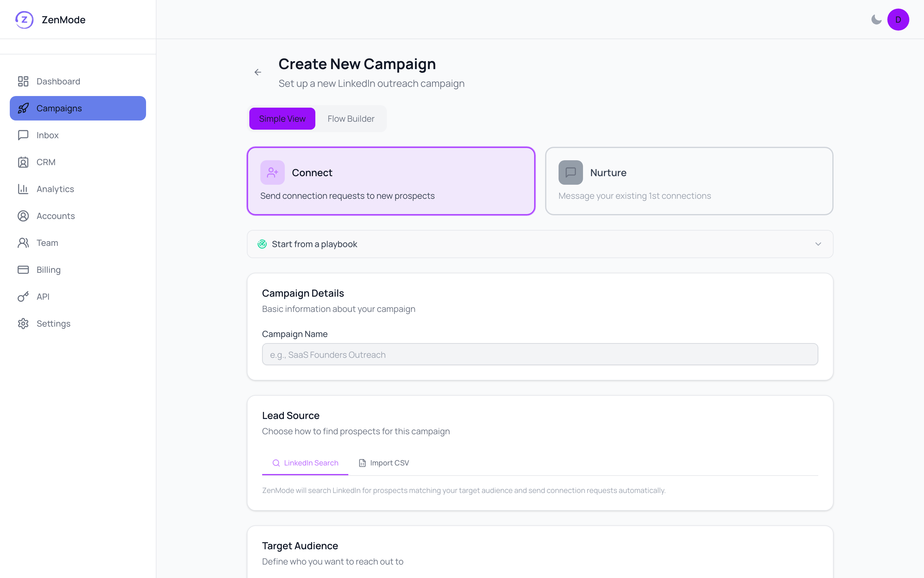
Task: Click the Import CSV file icon
Action: pyautogui.click(x=362, y=463)
